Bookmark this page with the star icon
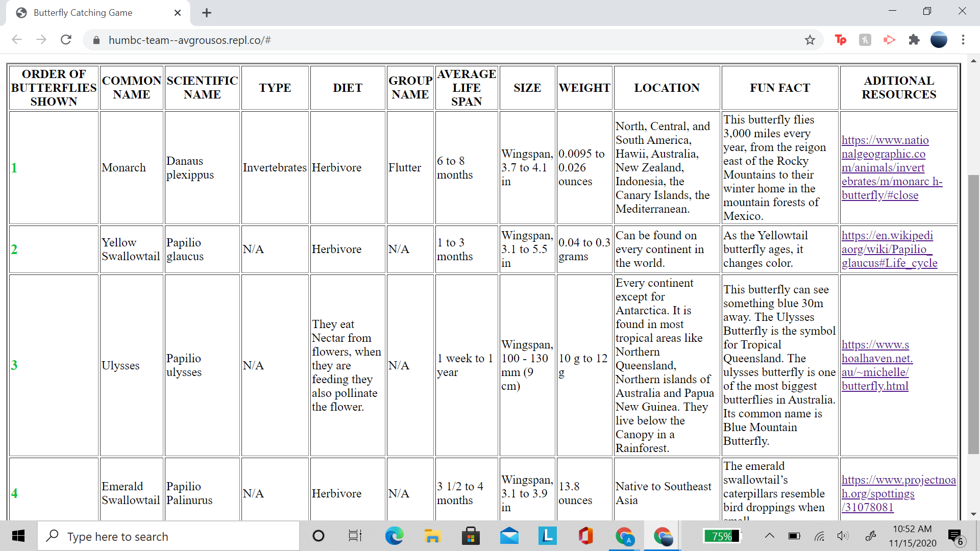The image size is (980, 551). click(x=810, y=40)
